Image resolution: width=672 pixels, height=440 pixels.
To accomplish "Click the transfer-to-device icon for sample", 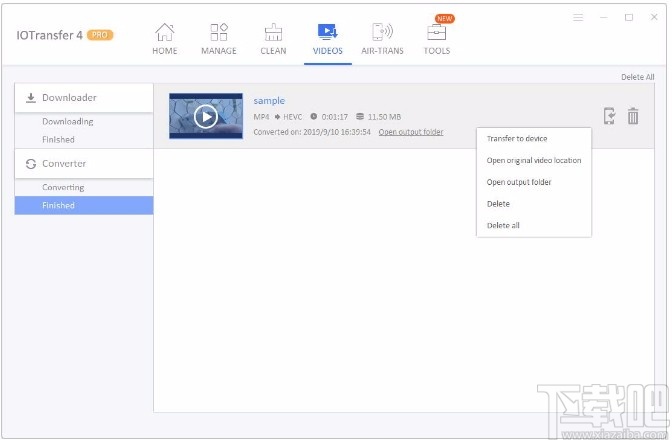I will point(609,116).
